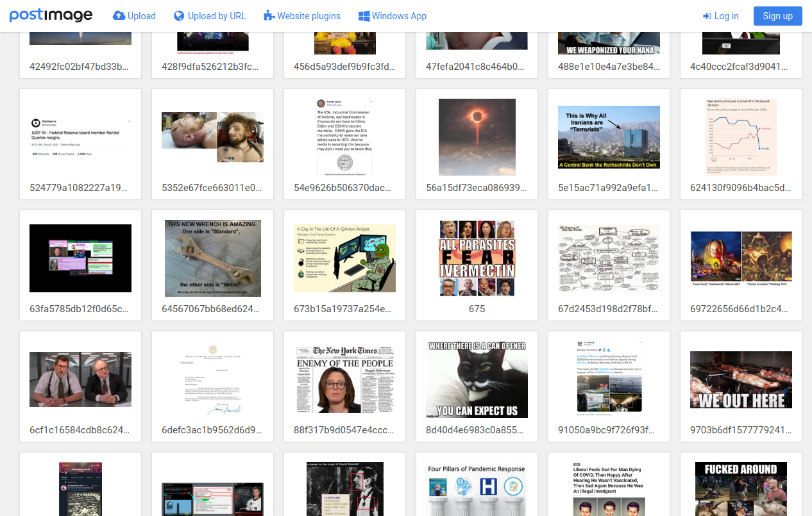Open the signed letter document thumbnail

[212, 379]
